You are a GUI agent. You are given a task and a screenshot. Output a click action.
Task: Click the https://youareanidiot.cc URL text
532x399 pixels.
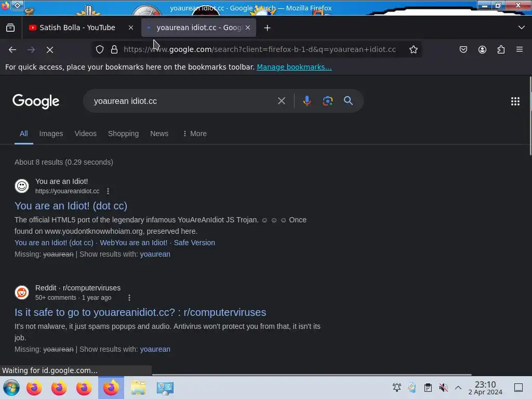click(x=67, y=191)
